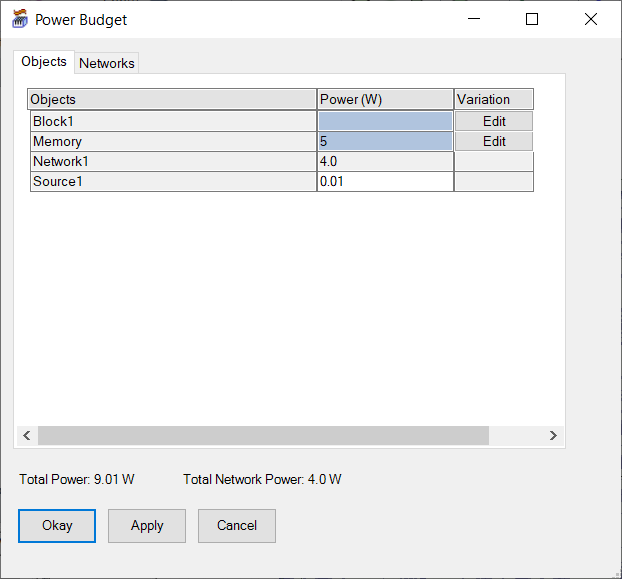The image size is (622, 579).
Task: Click the scrollbar left arrow
Action: point(27,436)
